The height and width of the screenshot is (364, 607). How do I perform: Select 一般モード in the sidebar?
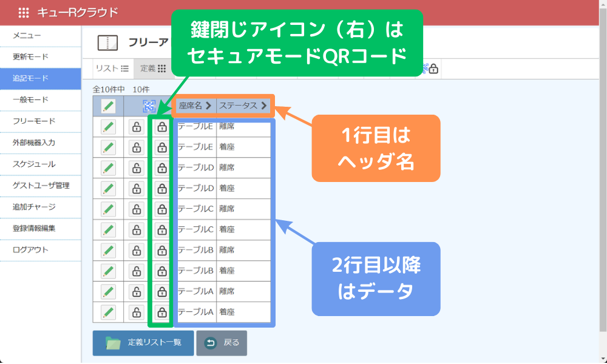40,100
